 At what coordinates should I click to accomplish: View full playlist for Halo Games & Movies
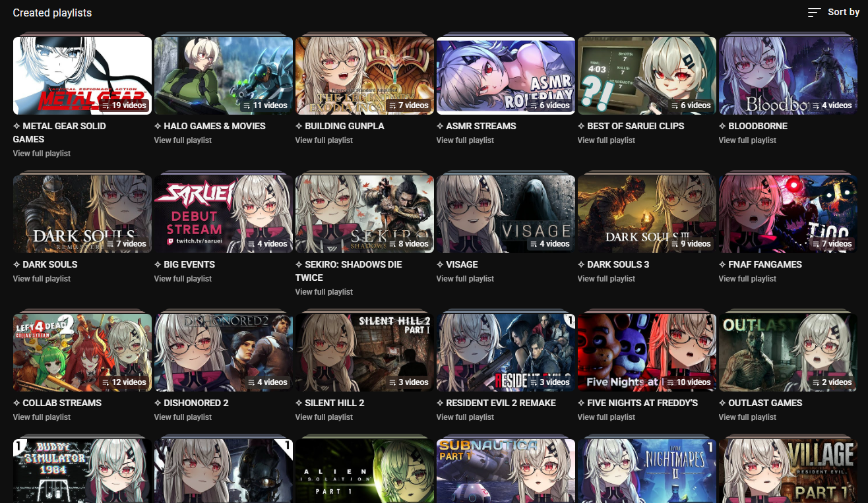tap(183, 140)
